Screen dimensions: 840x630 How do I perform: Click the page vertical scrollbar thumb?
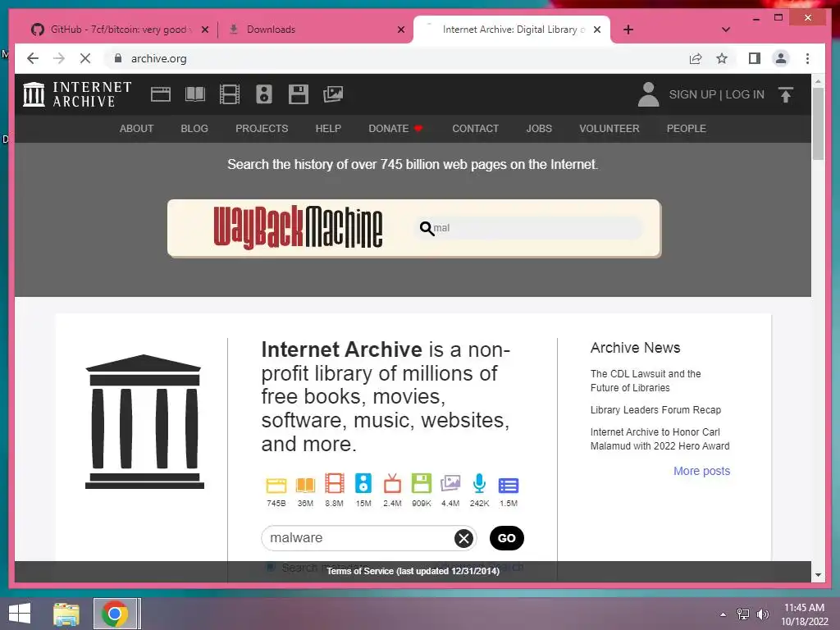(x=818, y=123)
